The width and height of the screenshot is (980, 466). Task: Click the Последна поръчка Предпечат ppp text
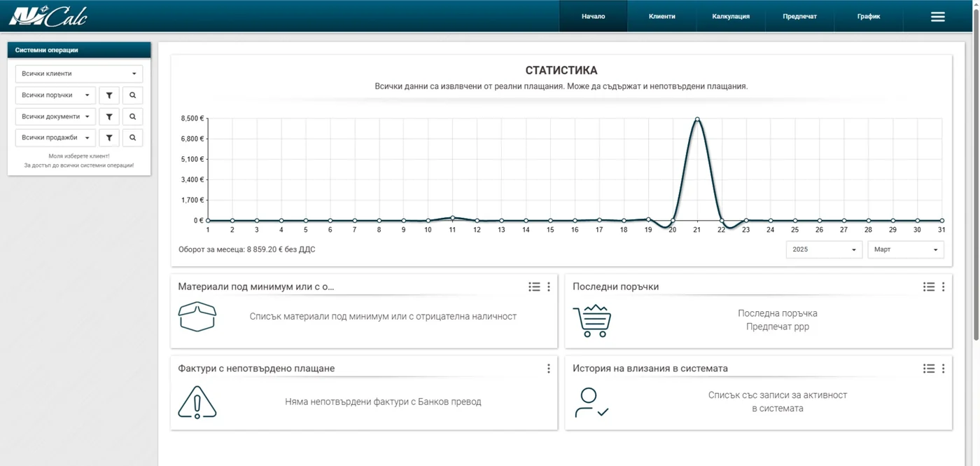click(x=778, y=320)
